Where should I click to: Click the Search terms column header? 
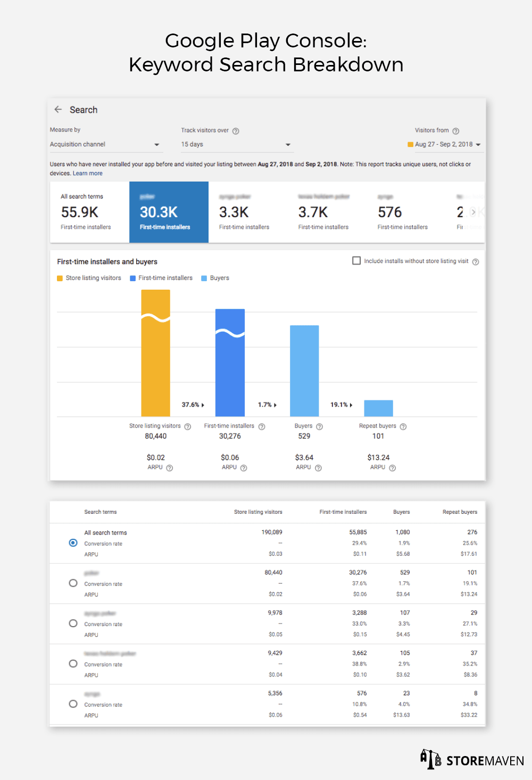click(101, 512)
